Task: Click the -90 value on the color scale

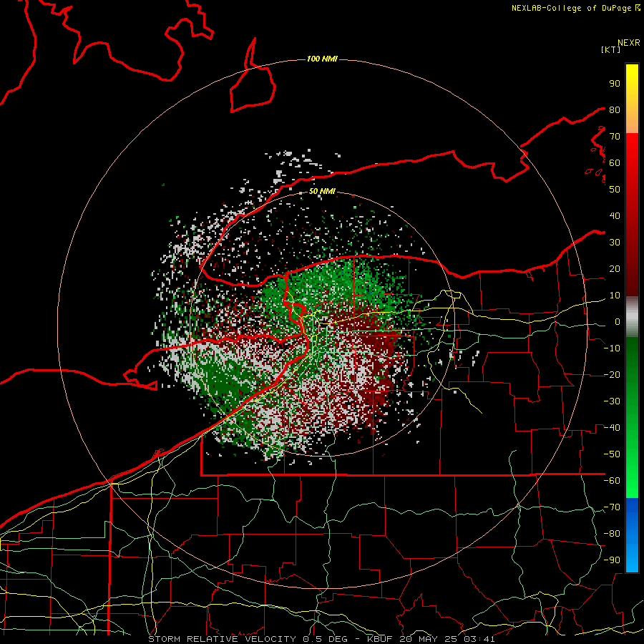Action: point(612,560)
